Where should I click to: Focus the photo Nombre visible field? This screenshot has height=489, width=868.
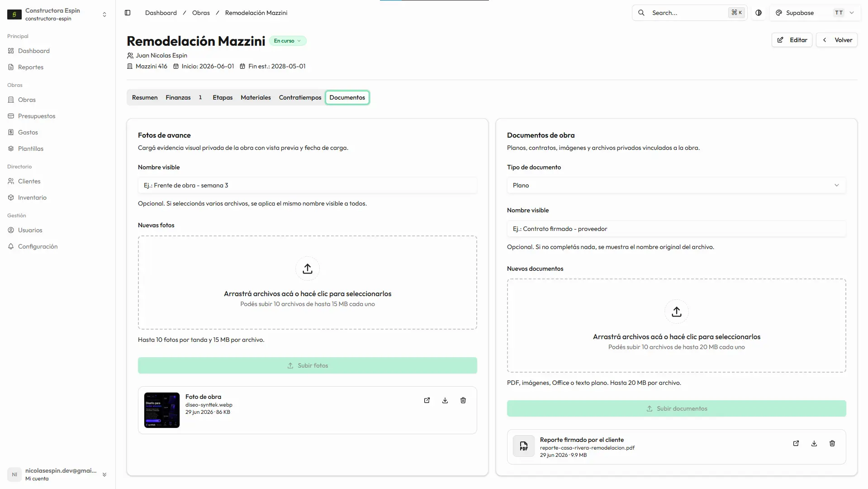[x=308, y=185]
